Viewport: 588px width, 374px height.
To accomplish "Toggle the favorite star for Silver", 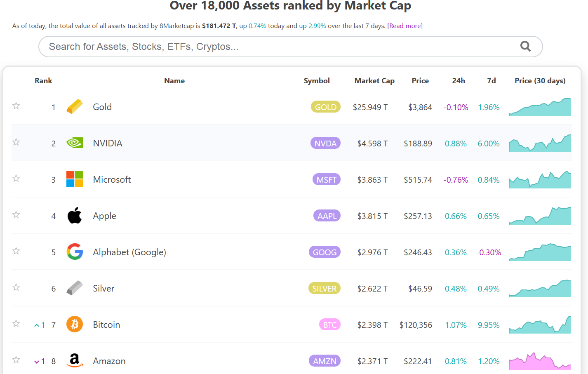I will 16,287.
